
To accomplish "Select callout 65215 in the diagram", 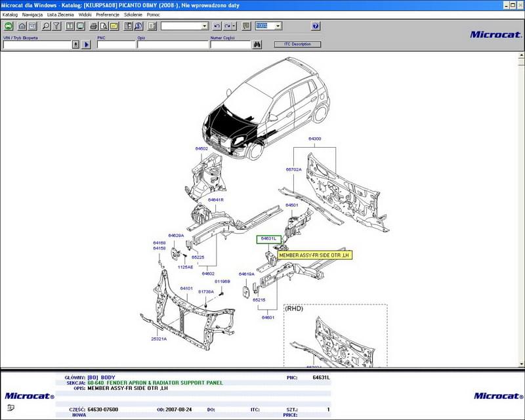I will [x=259, y=300].
